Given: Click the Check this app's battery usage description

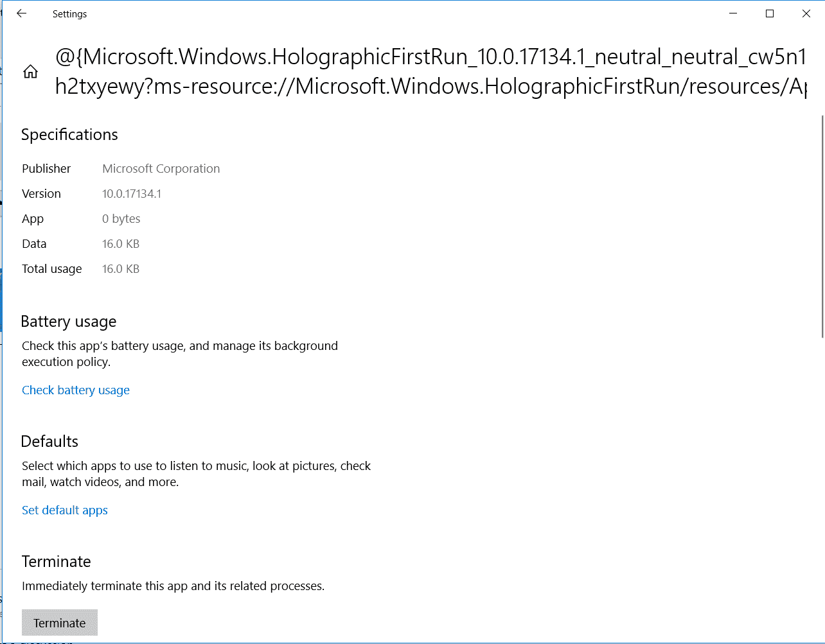Looking at the screenshot, I should click(180, 354).
